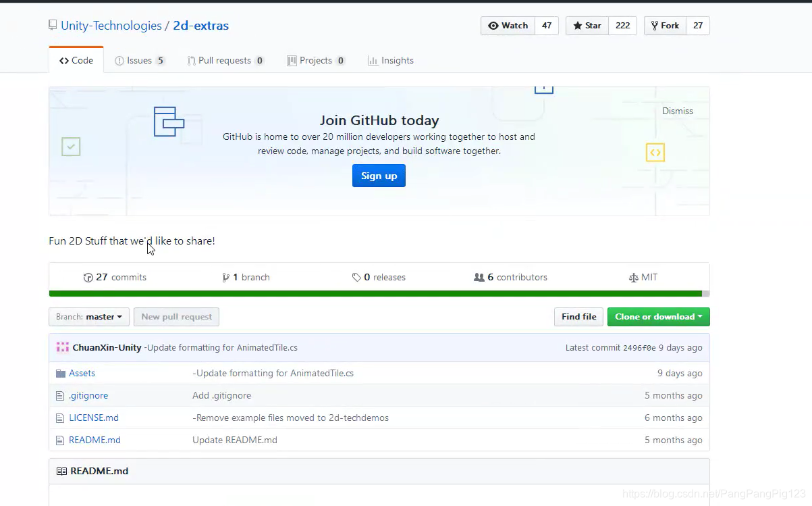This screenshot has height=506, width=812.
Task: Click the branch fork icon
Action: pos(225,278)
